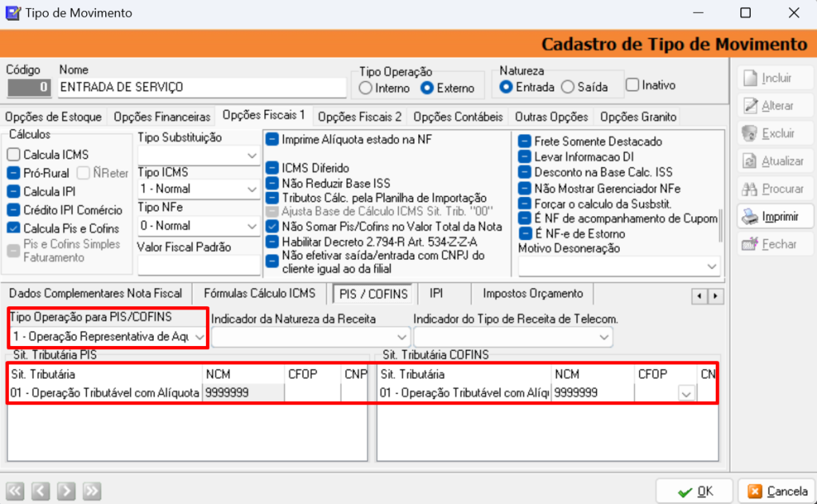Enable Calcula ICMS checkbox
This screenshot has height=504, width=817.
14,155
